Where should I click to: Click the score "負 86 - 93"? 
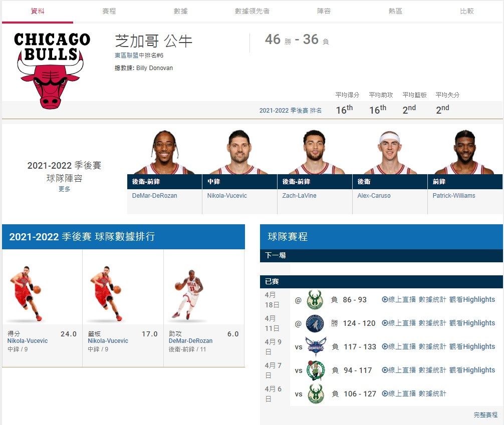point(349,300)
